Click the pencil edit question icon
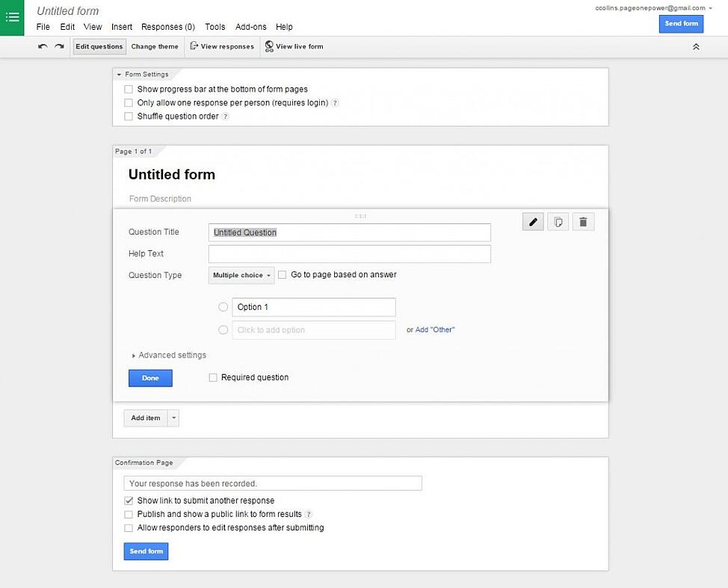Image resolution: width=728 pixels, height=588 pixels. click(532, 221)
